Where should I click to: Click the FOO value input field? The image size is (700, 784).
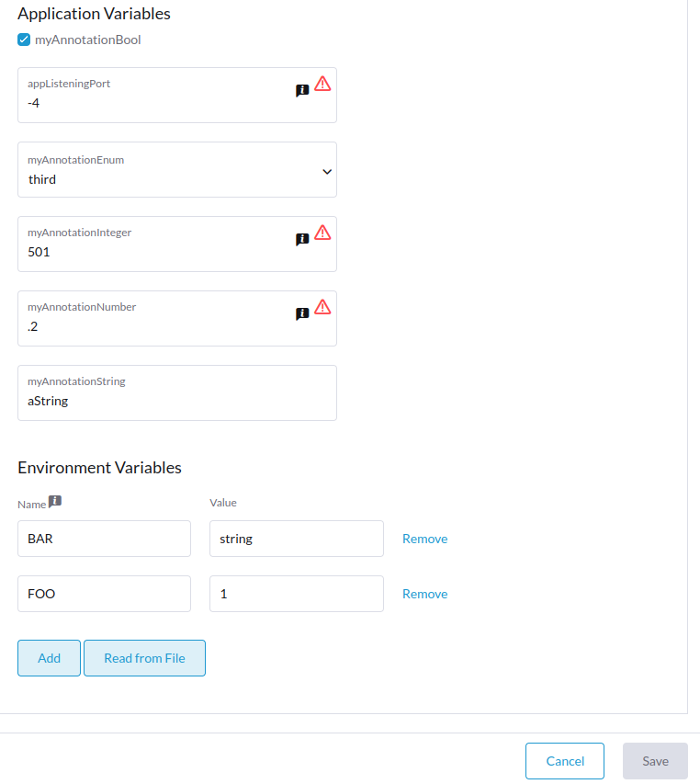[x=296, y=593]
